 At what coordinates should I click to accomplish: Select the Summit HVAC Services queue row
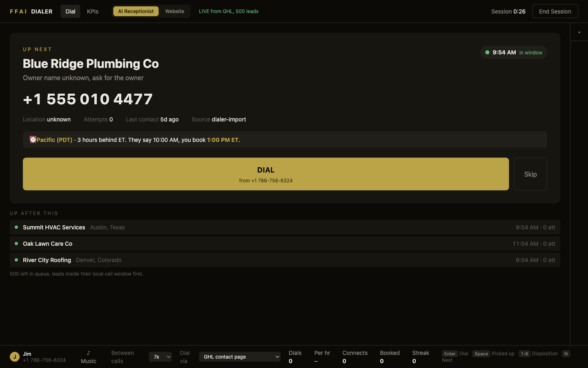coord(285,227)
